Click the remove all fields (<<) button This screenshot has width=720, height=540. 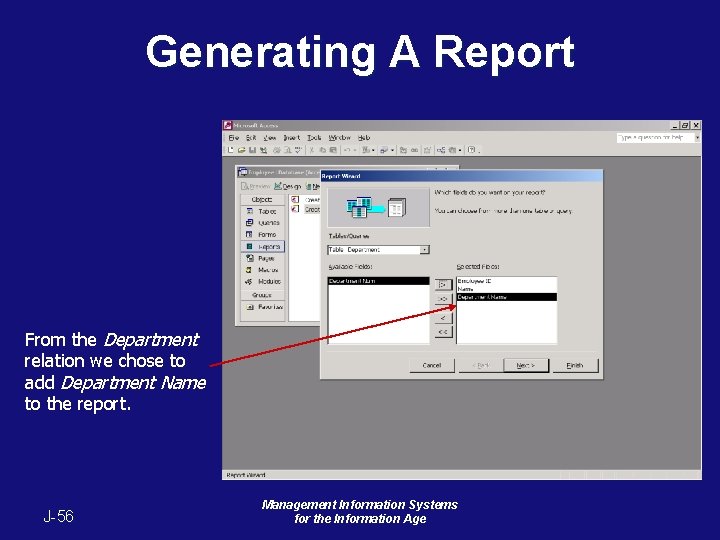(x=443, y=332)
